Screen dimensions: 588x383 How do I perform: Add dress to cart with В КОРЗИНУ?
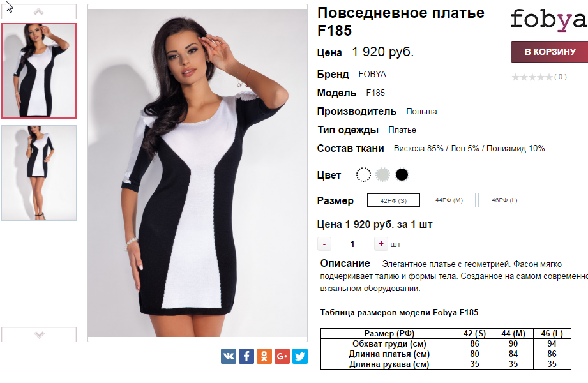(x=550, y=52)
